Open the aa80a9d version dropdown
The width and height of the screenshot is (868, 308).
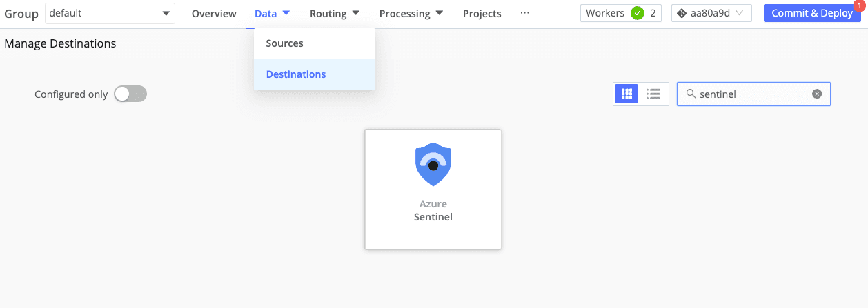(711, 13)
